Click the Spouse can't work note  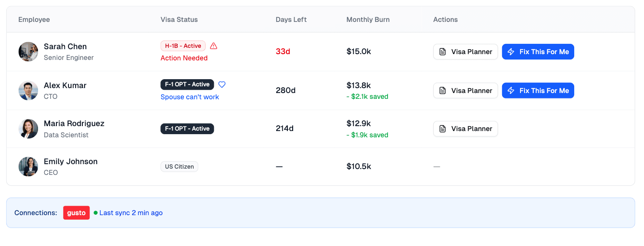point(190,97)
